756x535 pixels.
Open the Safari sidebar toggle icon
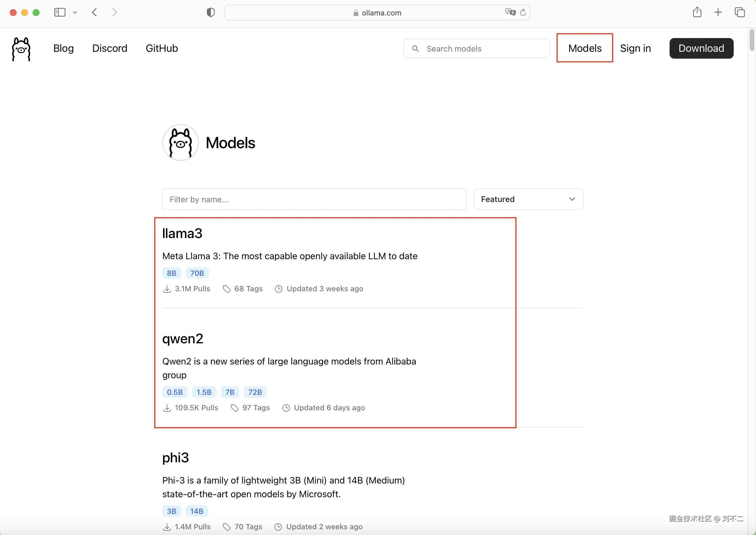click(x=60, y=13)
